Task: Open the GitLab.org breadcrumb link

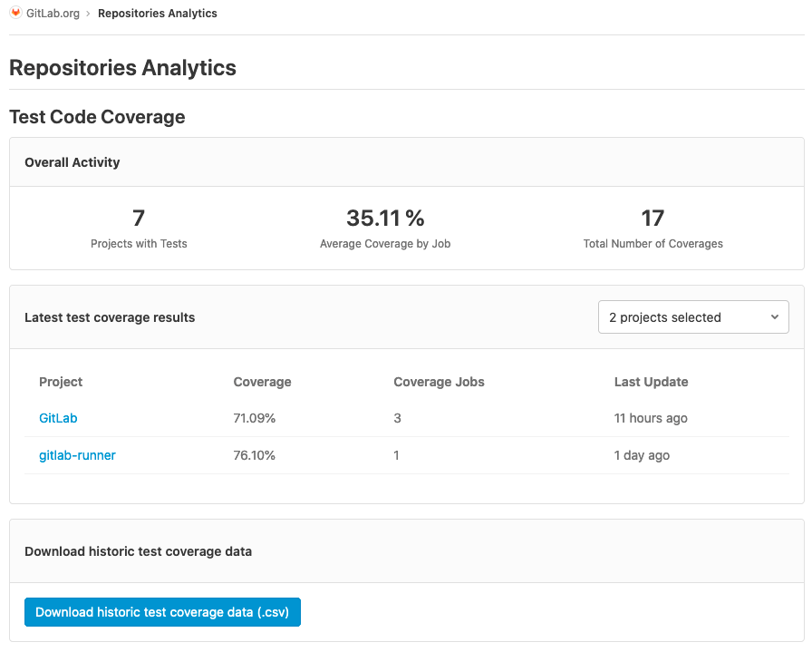Action: point(53,14)
